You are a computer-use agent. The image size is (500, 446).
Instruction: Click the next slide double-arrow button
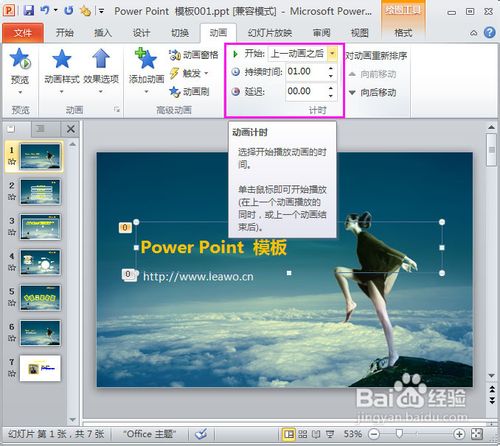492,400
